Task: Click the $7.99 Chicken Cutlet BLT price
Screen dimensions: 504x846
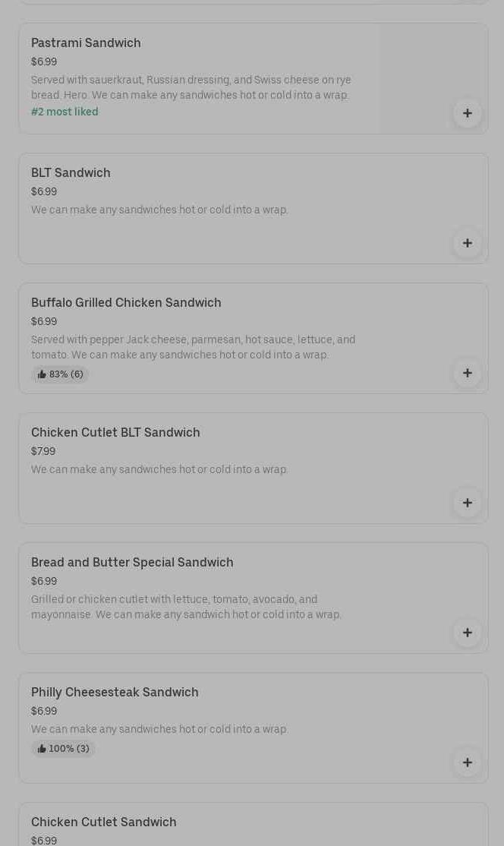Action: coord(43,452)
